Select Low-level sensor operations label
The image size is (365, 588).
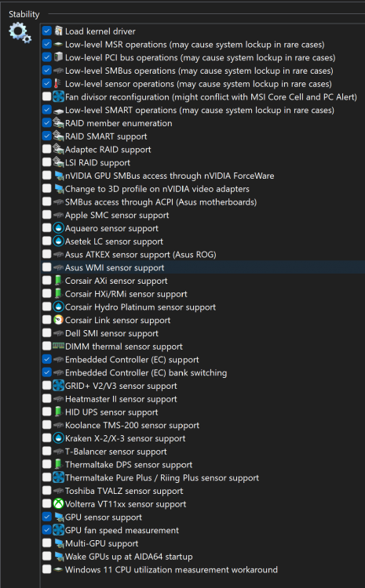pyautogui.click(x=199, y=84)
